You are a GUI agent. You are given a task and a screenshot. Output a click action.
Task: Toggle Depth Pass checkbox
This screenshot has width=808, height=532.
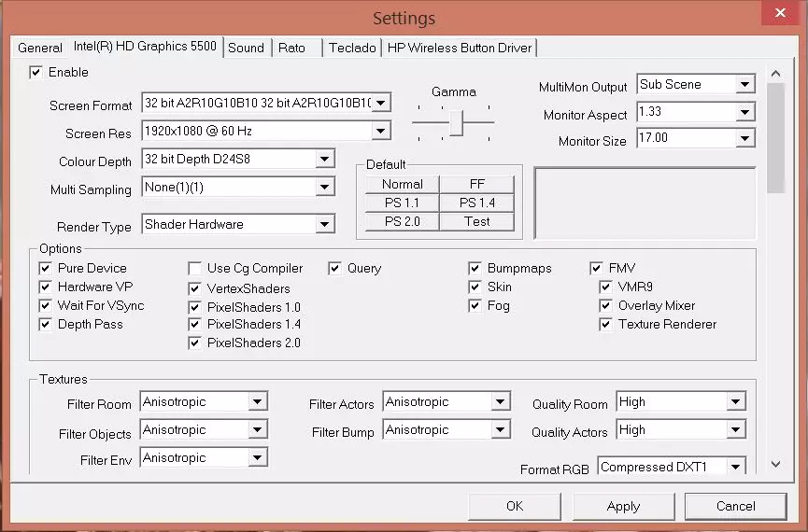(x=46, y=325)
